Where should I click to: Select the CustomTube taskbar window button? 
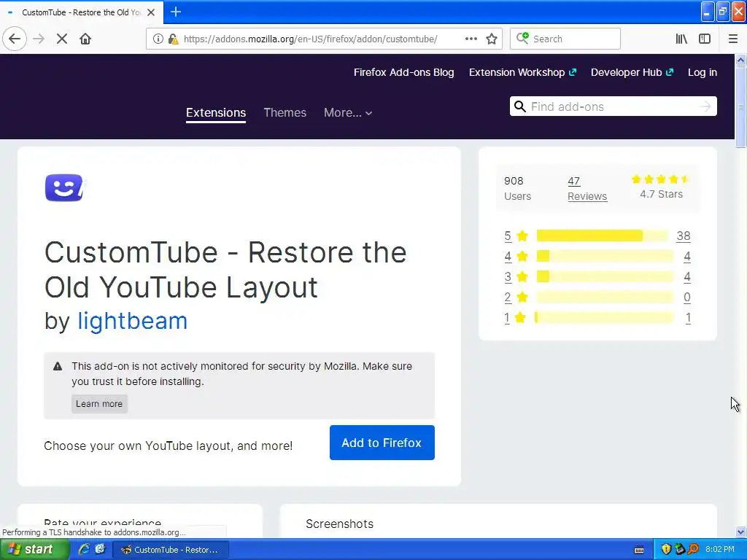click(x=171, y=550)
